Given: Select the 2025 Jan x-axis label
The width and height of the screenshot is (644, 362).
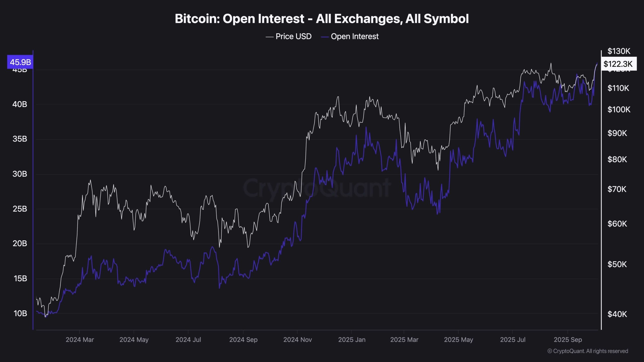Looking at the screenshot, I should (352, 340).
